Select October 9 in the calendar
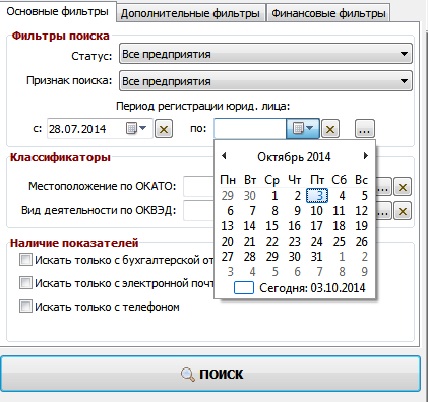Viewport: 428px width, 402px height. coord(297,211)
